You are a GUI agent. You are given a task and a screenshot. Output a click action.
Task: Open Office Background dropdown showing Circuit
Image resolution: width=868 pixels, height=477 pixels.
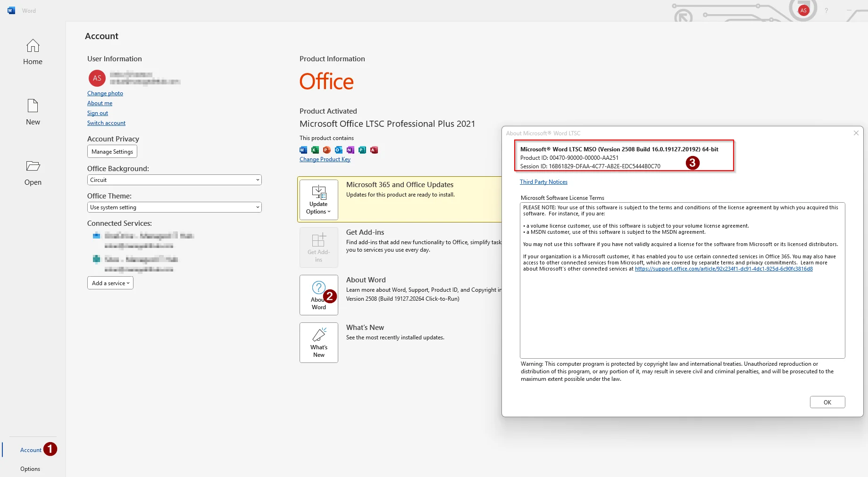tap(175, 180)
